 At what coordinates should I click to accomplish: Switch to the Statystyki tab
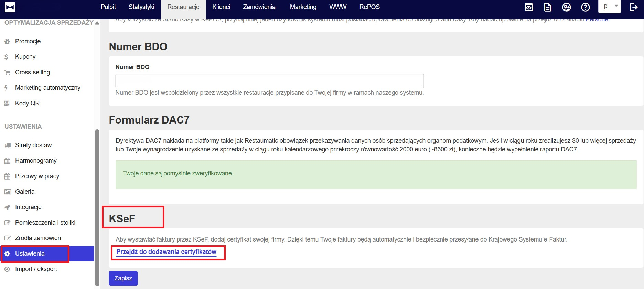(141, 7)
